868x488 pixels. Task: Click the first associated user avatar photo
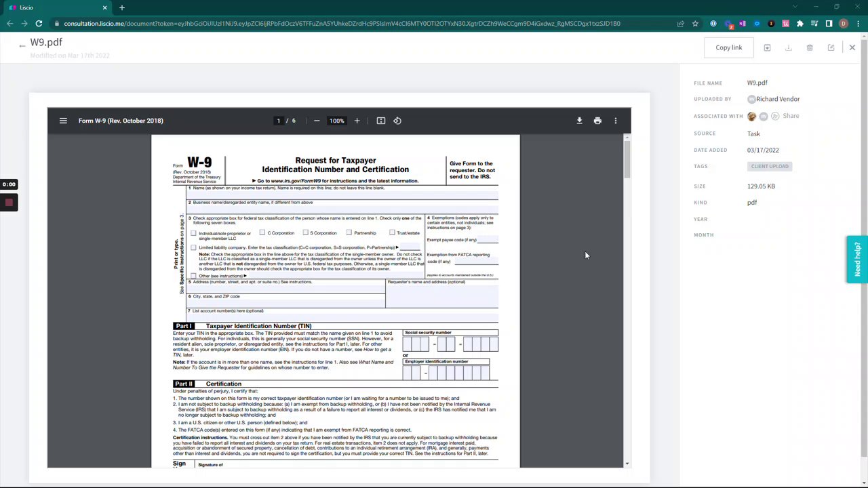click(751, 116)
